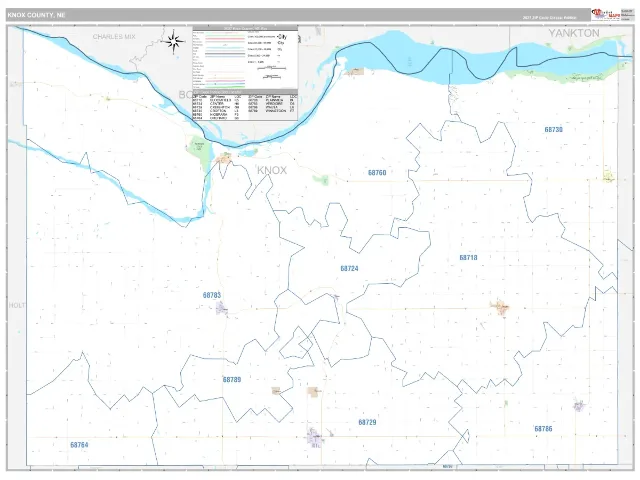Click the orange town marker in 68718
Image resolution: width=640 pixels, height=480 pixels.
[502, 307]
